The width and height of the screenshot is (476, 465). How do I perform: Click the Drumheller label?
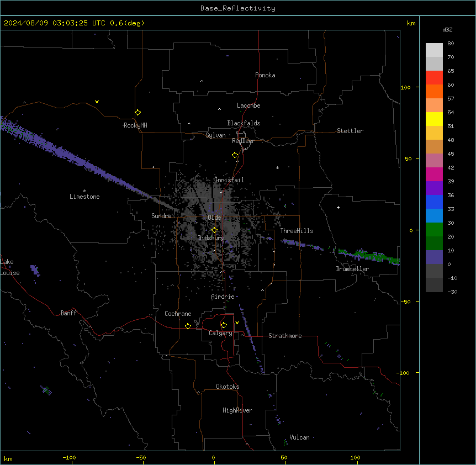(352, 269)
